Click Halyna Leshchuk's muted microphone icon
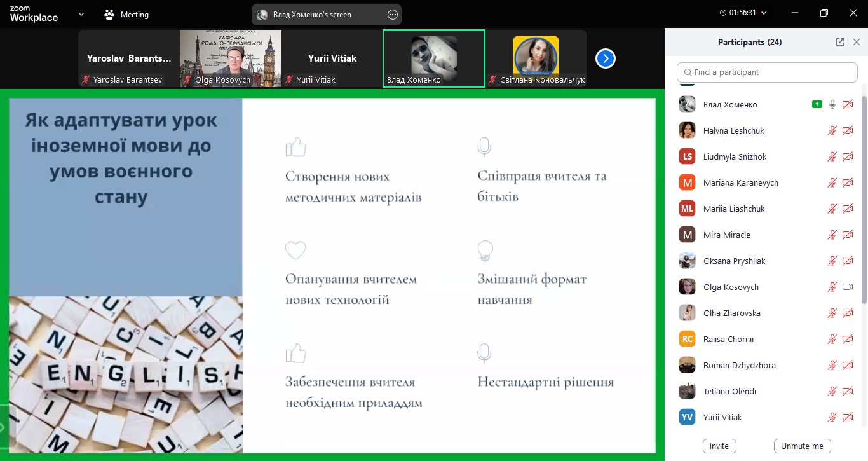This screenshot has height=461, width=868. pos(832,130)
